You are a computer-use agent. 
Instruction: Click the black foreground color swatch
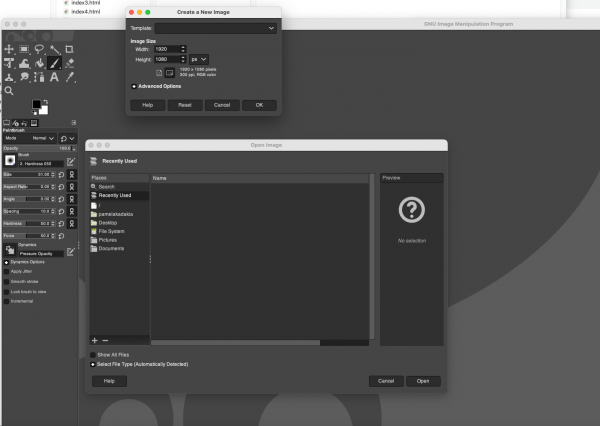point(36,104)
